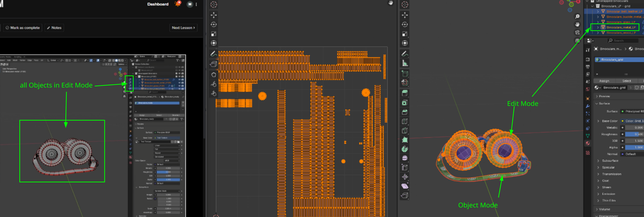Select the Cursor tool in 3D viewport toolbar
This screenshot has width=644, height=217.
(x=405, y=5)
